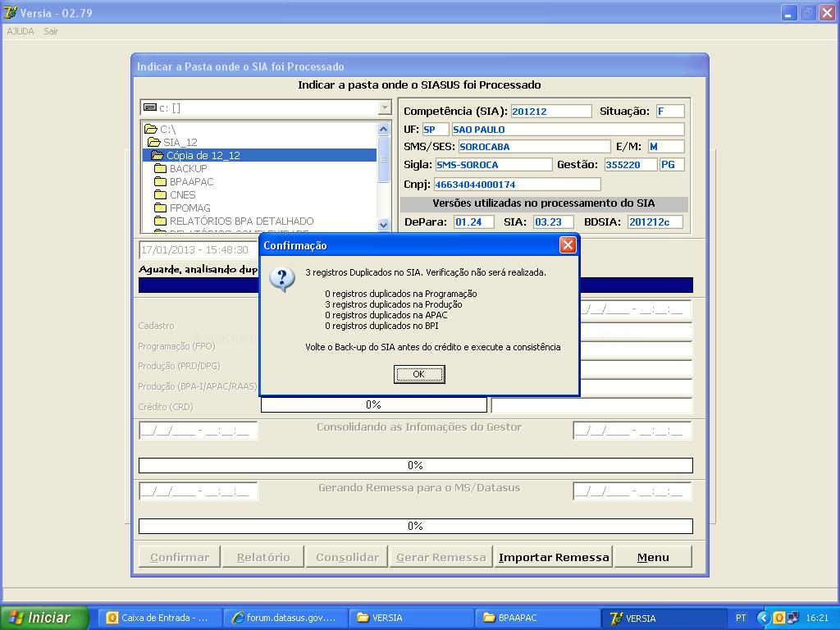Click the Importar Remessa button
Screen dimensions: 840x630
[x=554, y=557]
